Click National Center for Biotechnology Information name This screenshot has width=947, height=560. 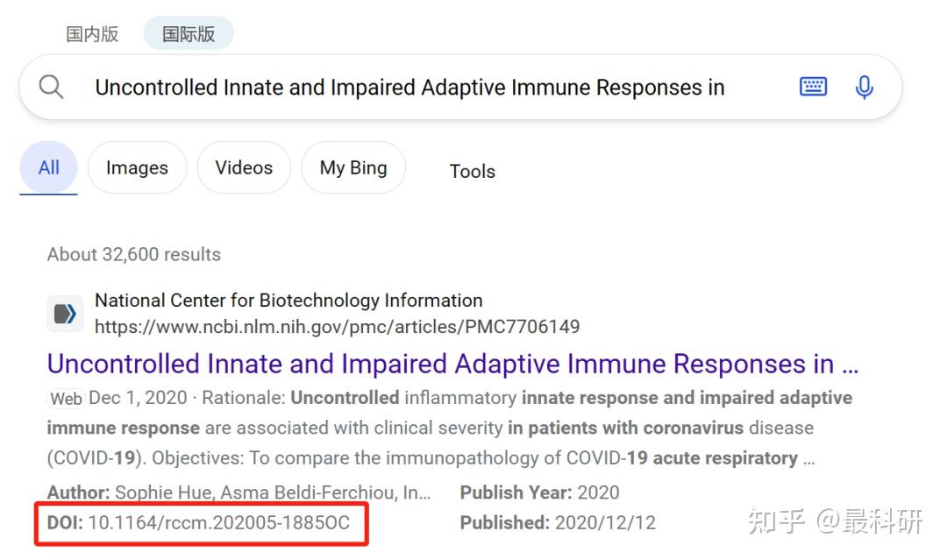288,301
